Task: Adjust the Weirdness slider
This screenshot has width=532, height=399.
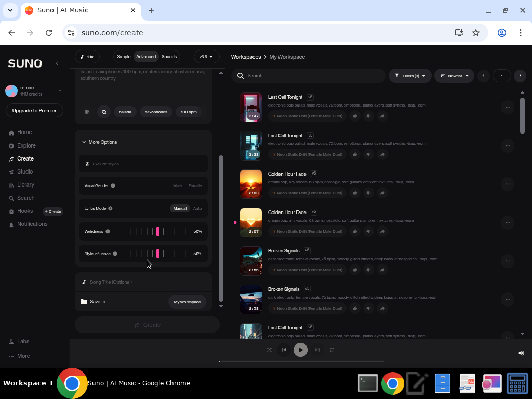Action: tap(158, 231)
